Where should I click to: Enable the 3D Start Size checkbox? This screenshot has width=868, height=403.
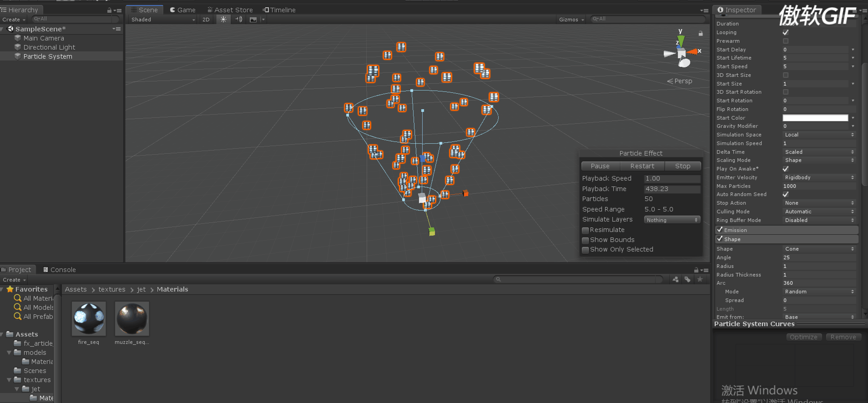(786, 75)
